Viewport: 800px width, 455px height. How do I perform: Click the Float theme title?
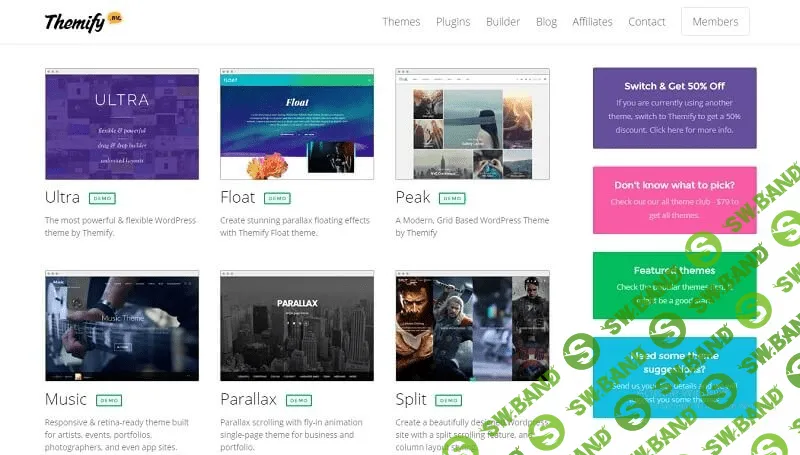pyautogui.click(x=238, y=197)
